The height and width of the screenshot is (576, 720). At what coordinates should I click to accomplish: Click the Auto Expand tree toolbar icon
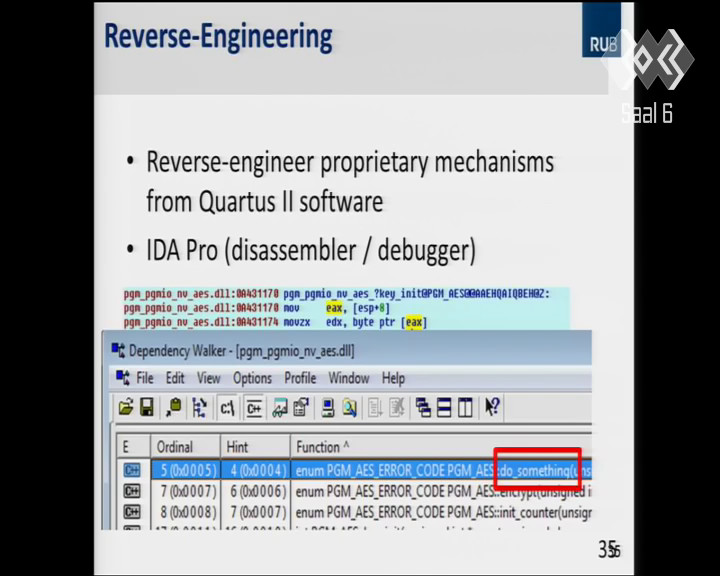coord(199,407)
